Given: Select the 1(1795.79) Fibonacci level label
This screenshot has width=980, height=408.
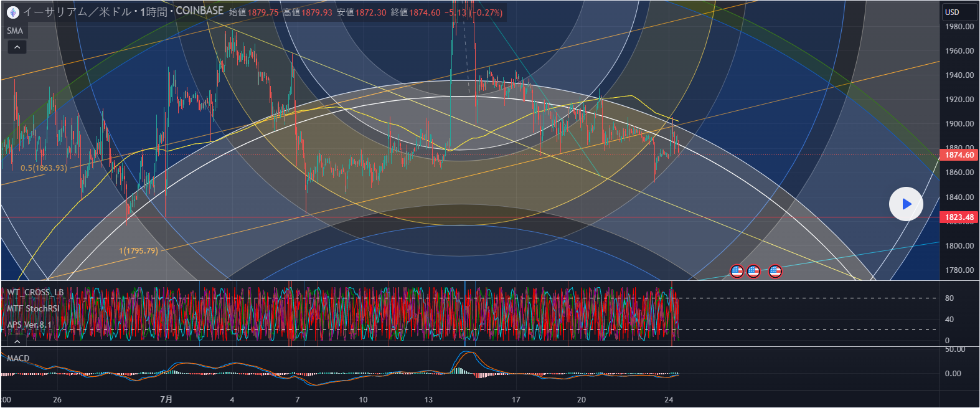Looking at the screenshot, I should pyautogui.click(x=138, y=251).
